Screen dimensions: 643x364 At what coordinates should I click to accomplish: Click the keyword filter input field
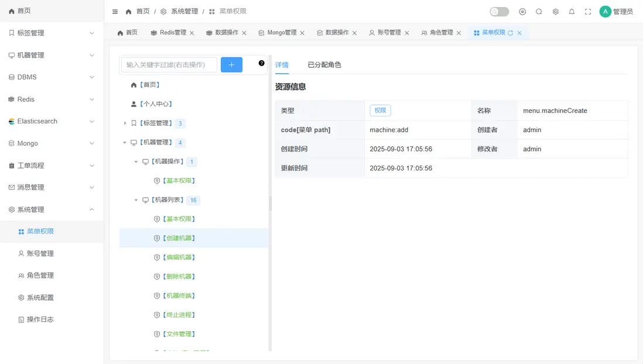(169, 65)
